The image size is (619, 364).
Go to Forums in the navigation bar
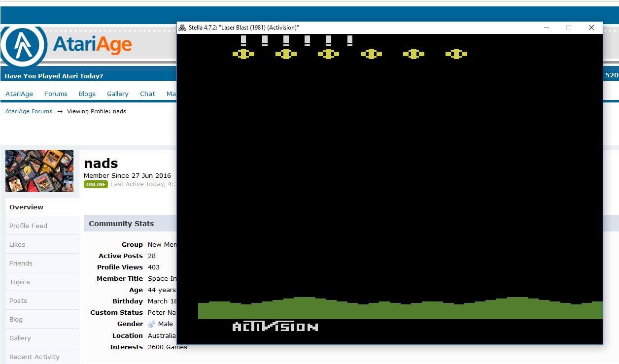click(56, 94)
